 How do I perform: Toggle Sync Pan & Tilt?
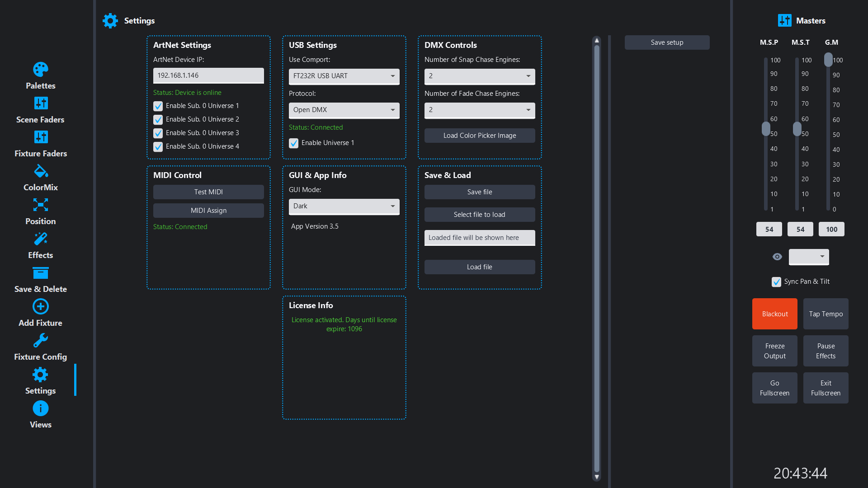777,282
